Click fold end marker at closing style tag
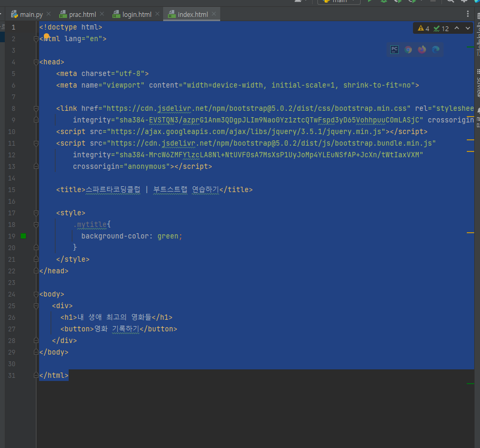 point(36,259)
